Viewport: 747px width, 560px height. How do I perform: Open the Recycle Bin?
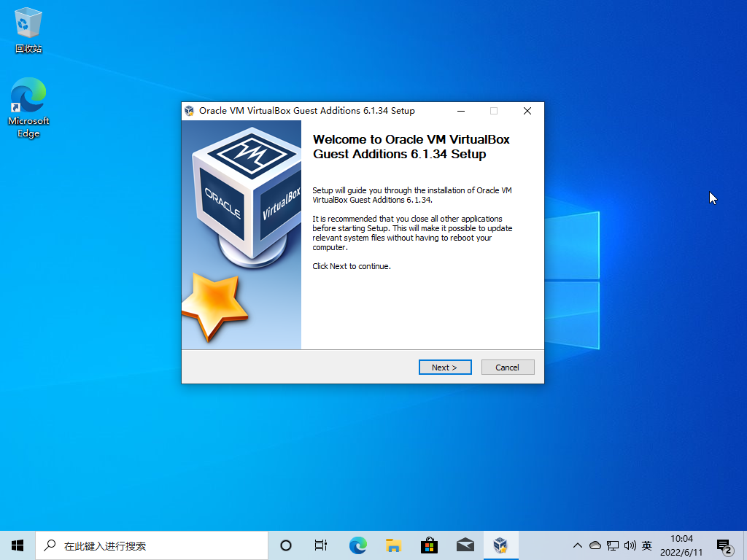tap(28, 22)
